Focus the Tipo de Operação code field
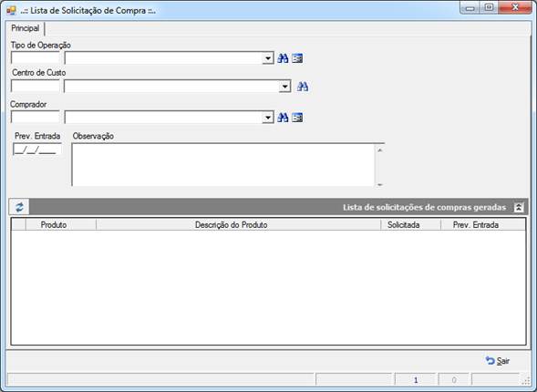537x392 pixels. [x=36, y=57]
